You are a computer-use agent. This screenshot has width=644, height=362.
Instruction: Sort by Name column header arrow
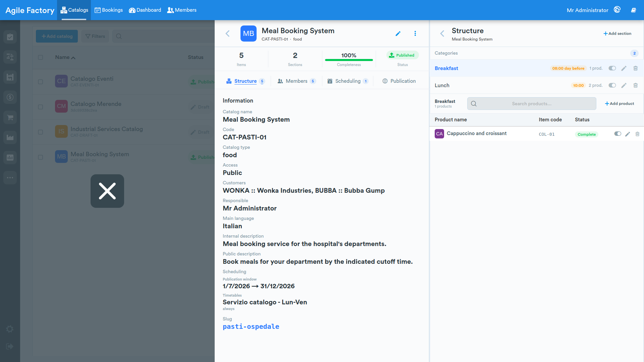73,58
